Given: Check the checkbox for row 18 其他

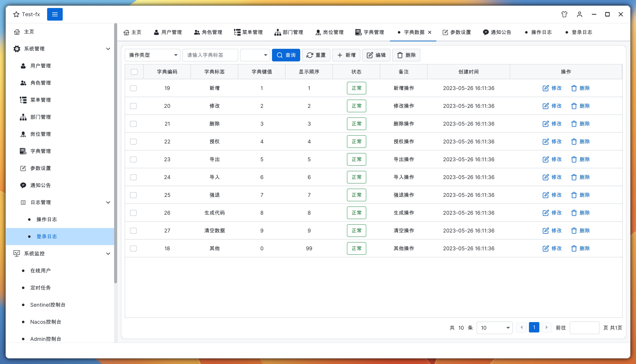Looking at the screenshot, I should pyautogui.click(x=133, y=248).
